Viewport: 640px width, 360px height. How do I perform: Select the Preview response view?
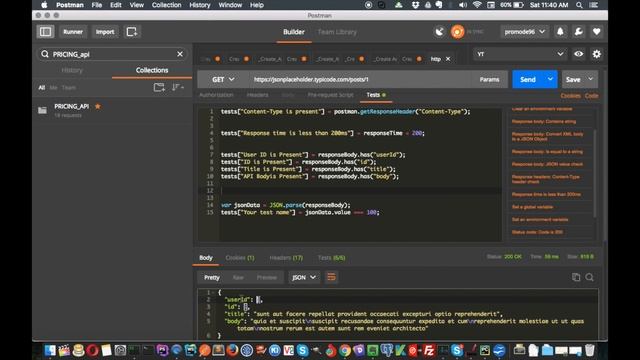pyautogui.click(x=267, y=277)
